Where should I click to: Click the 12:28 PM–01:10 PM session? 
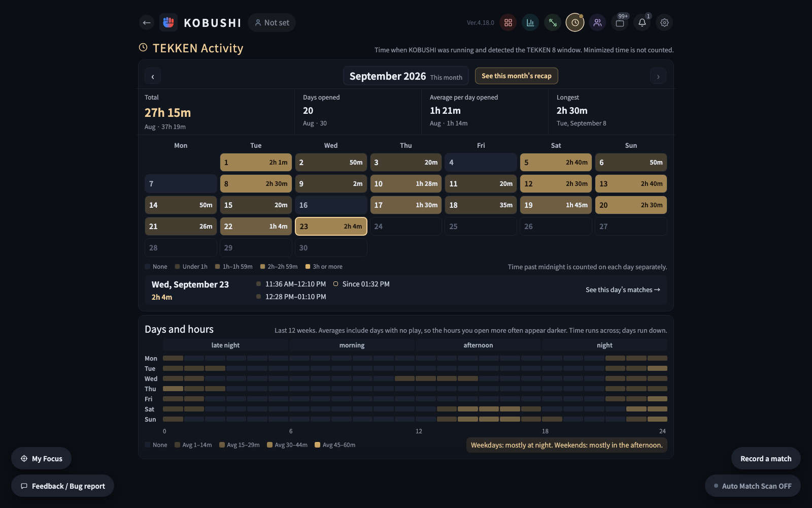(291, 297)
